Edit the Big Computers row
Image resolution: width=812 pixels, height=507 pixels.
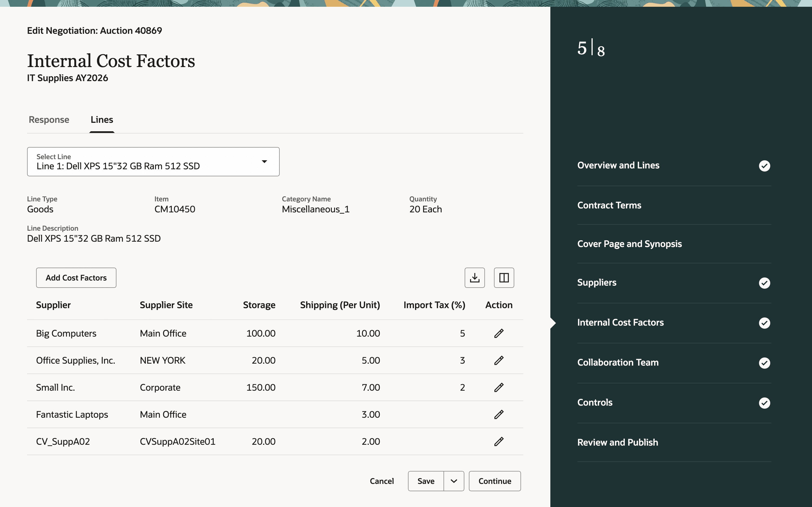[x=498, y=333]
